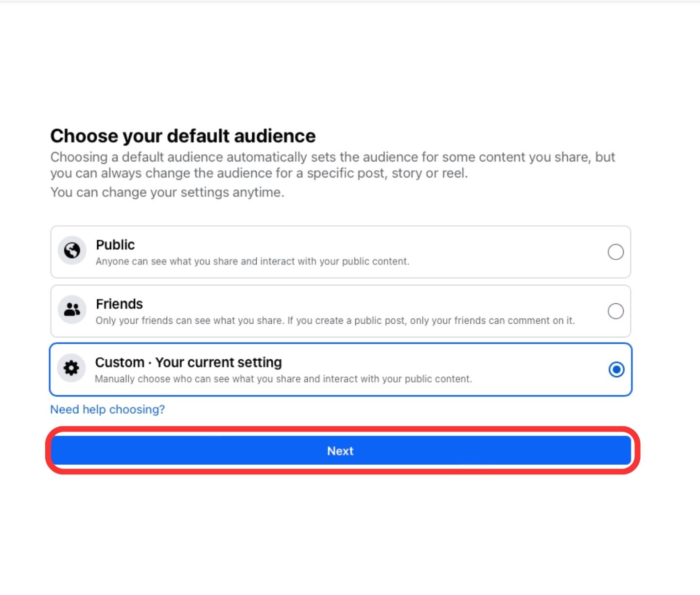Click the selected Custom radio button
700x595 pixels.
[x=616, y=369]
